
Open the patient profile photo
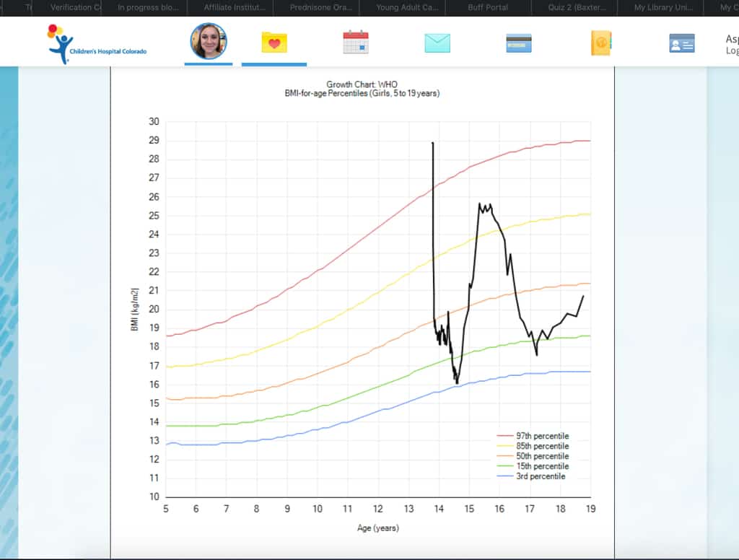209,42
